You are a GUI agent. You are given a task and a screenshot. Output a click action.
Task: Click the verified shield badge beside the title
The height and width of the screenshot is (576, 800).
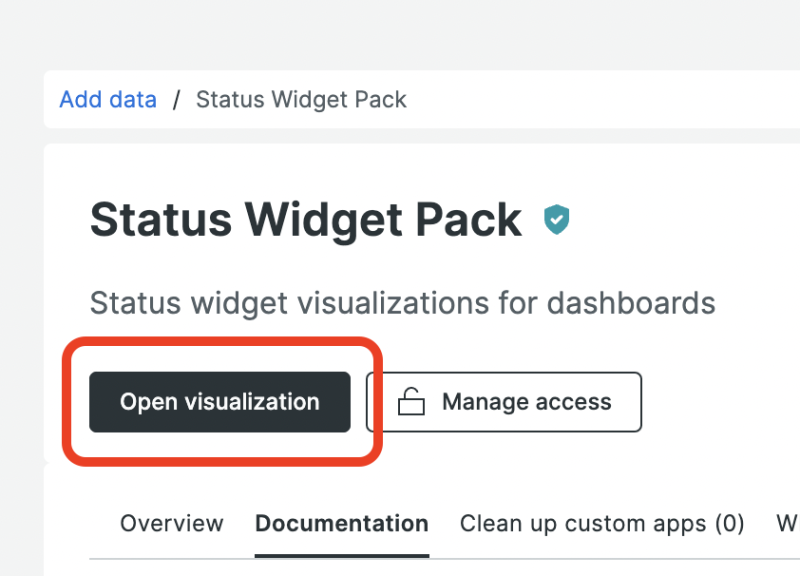[x=556, y=219]
